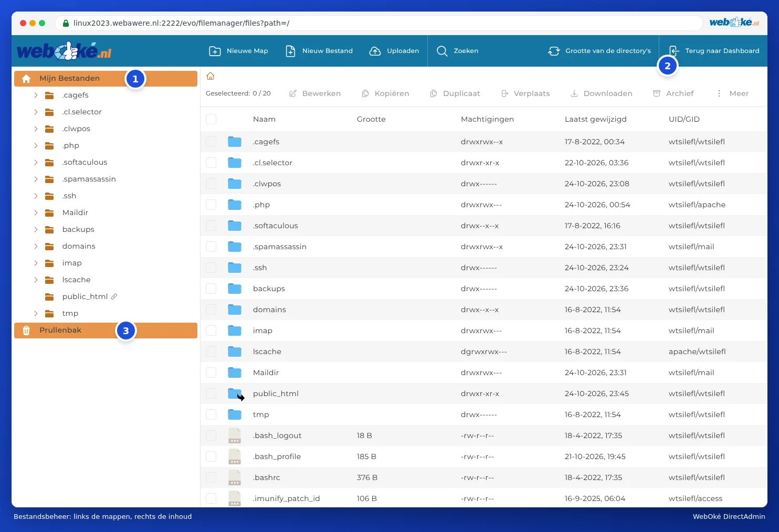Viewport: 779px width, 532px height.
Task: Expand the tmp folder in sidebar tree
Action: tap(36, 313)
